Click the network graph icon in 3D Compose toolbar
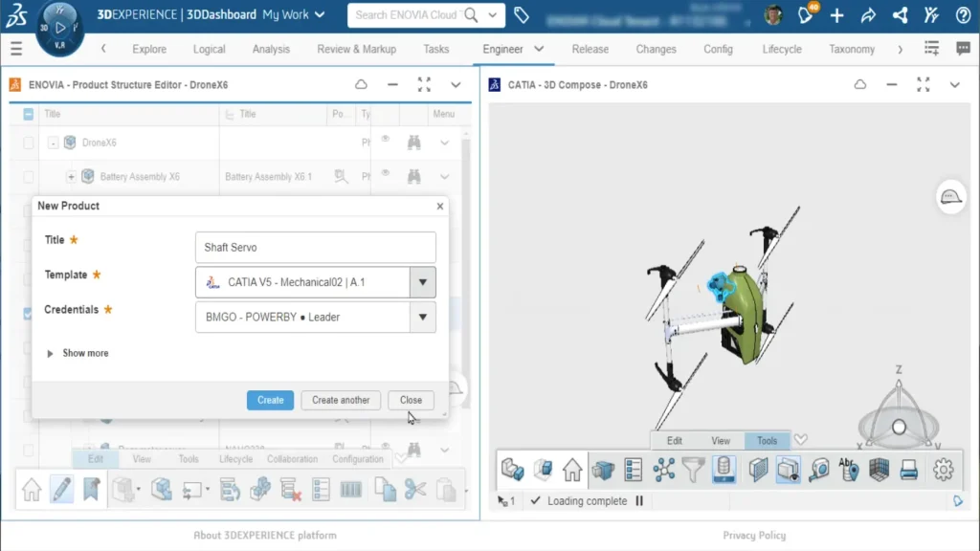 (x=664, y=470)
